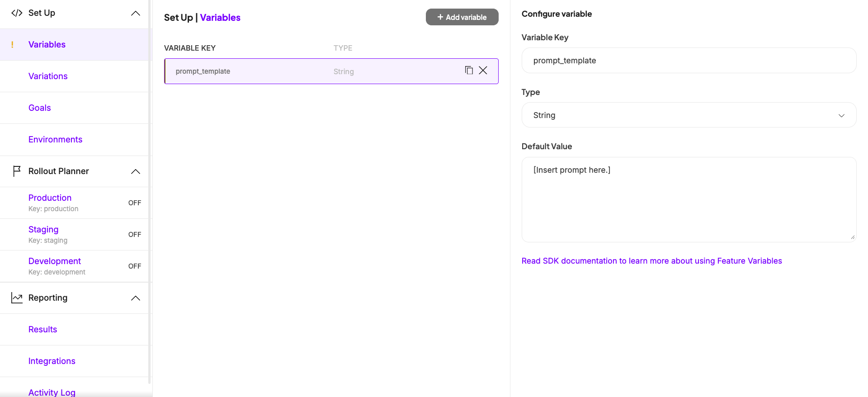The image size is (868, 397).
Task: Click the Key: production label
Action: 53,209
